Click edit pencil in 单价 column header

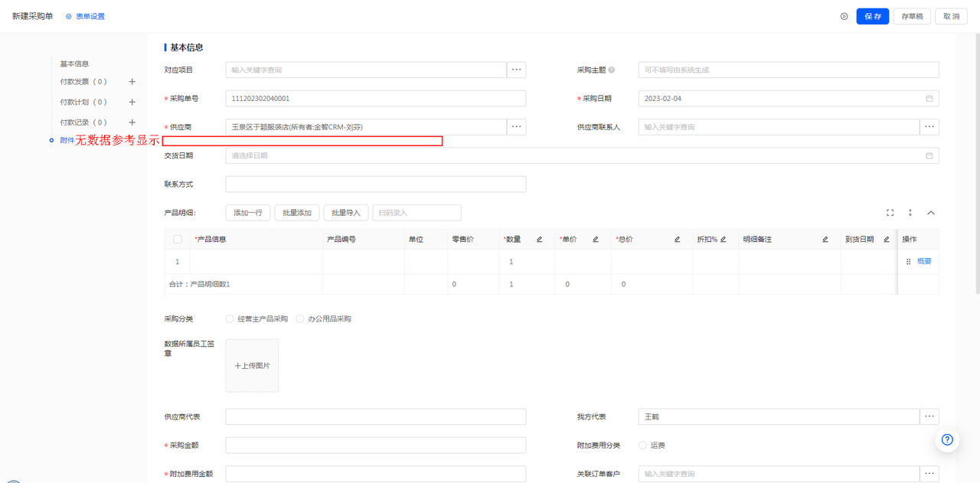(596, 240)
